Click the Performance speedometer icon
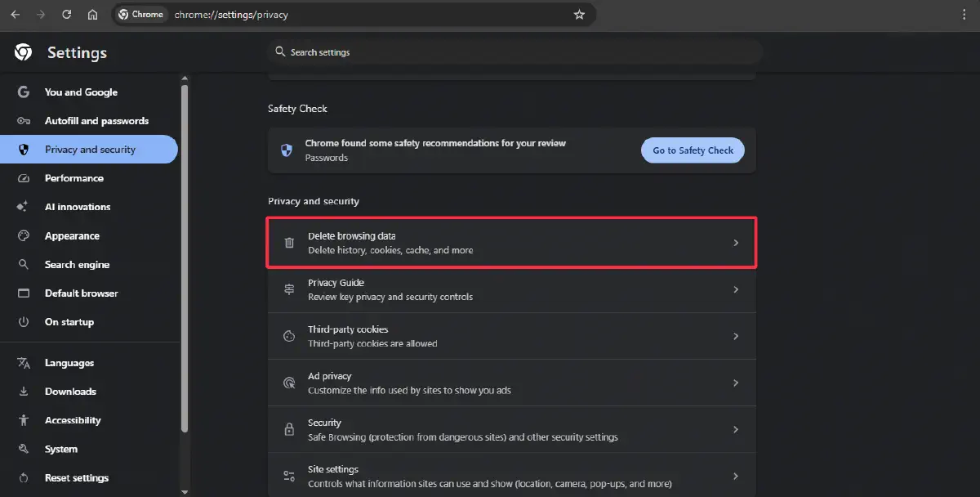Screen dimensions: 980x497 24,177
